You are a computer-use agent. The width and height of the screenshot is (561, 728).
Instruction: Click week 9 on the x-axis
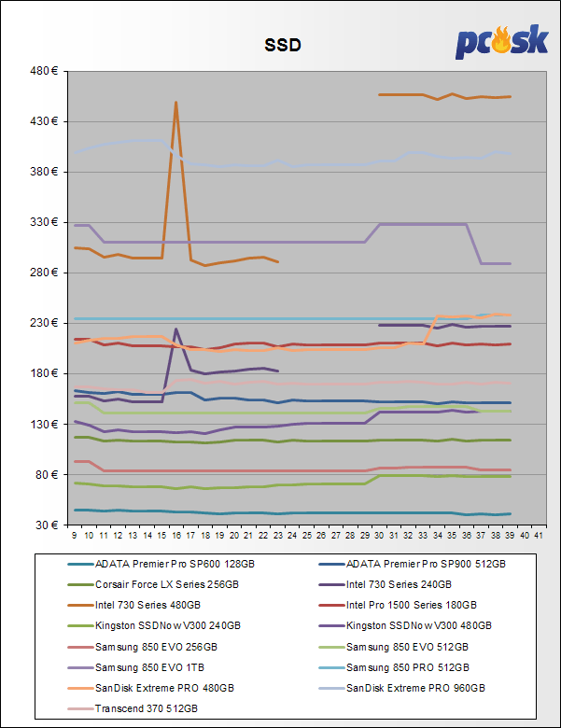75,536
